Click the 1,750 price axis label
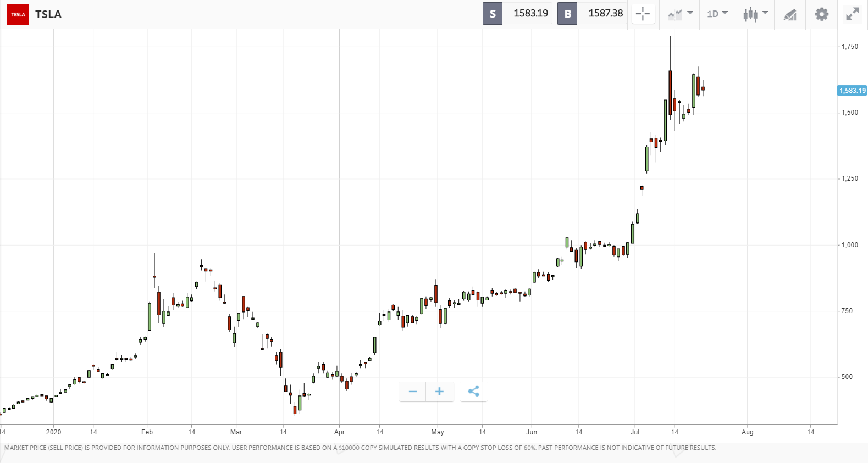 pyautogui.click(x=850, y=47)
